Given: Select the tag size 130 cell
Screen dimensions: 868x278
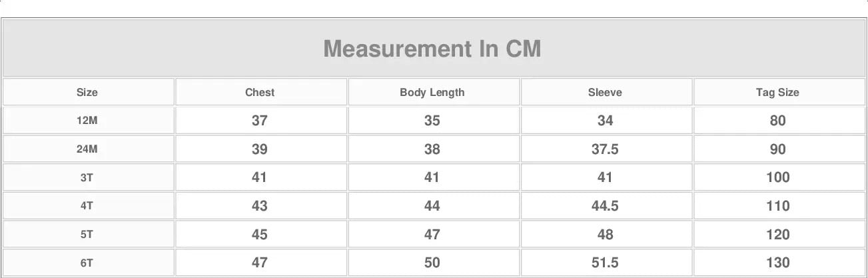Looking at the screenshot, I should [777, 263].
